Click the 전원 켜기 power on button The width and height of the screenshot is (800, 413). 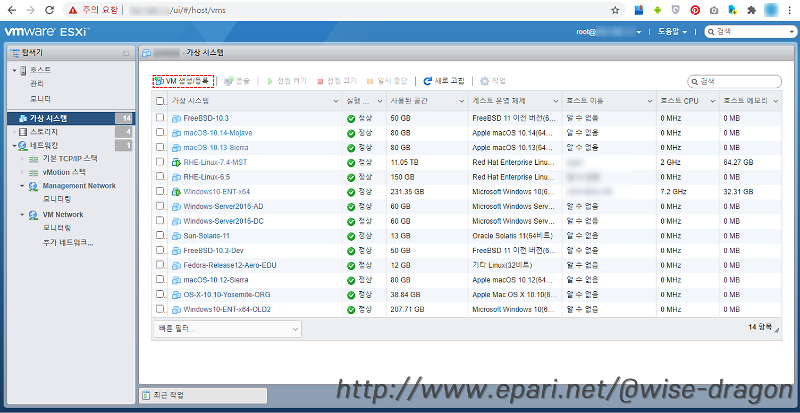tap(287, 81)
